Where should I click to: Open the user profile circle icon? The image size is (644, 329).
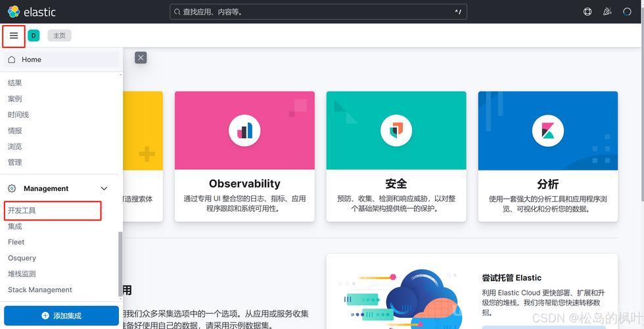pyautogui.click(x=627, y=12)
